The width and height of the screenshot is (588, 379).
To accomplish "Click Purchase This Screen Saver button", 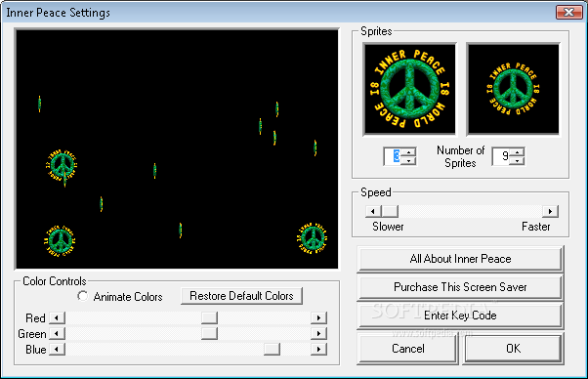I will pos(460,287).
